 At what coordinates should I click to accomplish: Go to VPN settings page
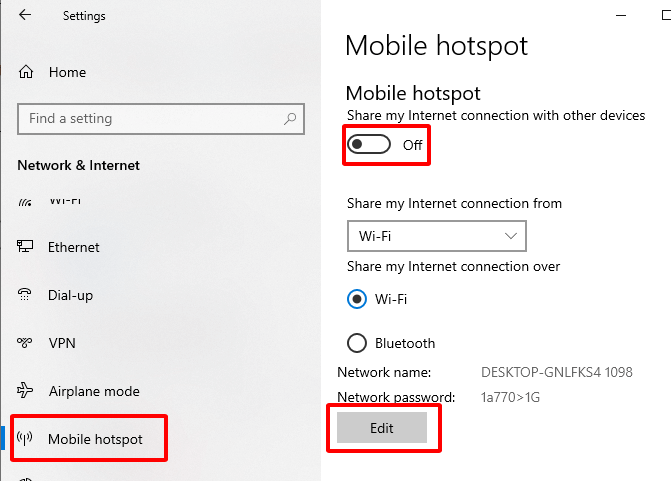click(x=62, y=343)
